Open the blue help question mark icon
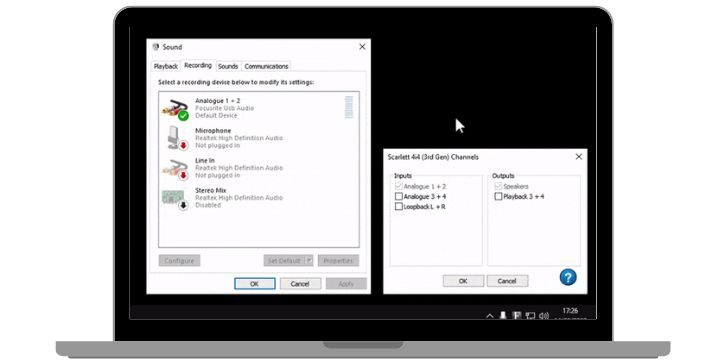 pos(568,277)
